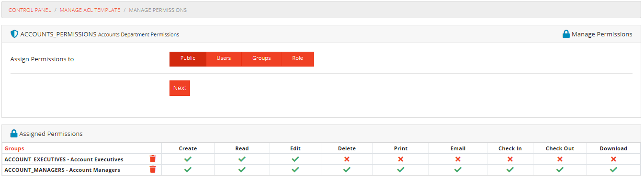Click Manage Permissions panel header text
The image size is (644, 180).
(602, 34)
